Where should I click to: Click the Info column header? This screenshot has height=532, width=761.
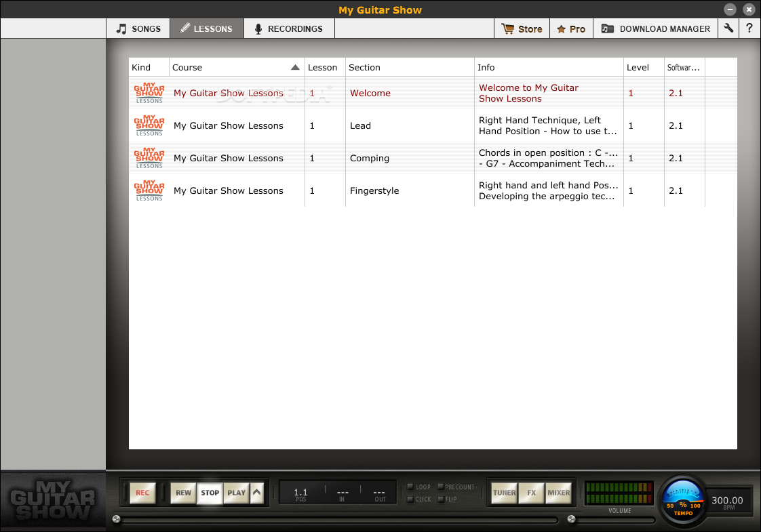(549, 67)
